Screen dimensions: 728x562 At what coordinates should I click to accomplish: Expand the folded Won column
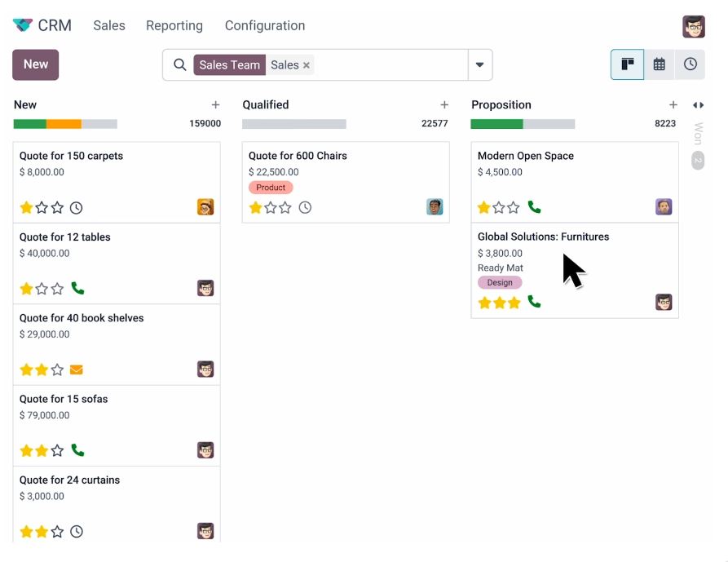click(x=698, y=133)
